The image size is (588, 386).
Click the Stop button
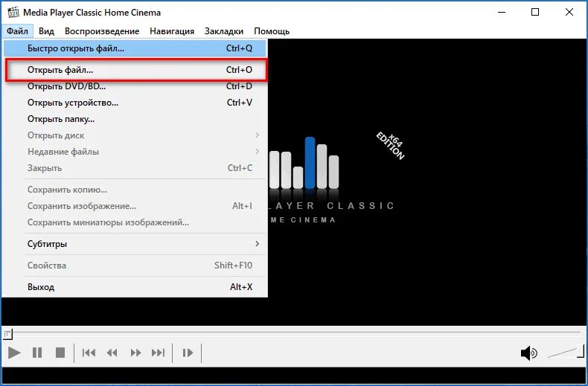[x=60, y=353]
